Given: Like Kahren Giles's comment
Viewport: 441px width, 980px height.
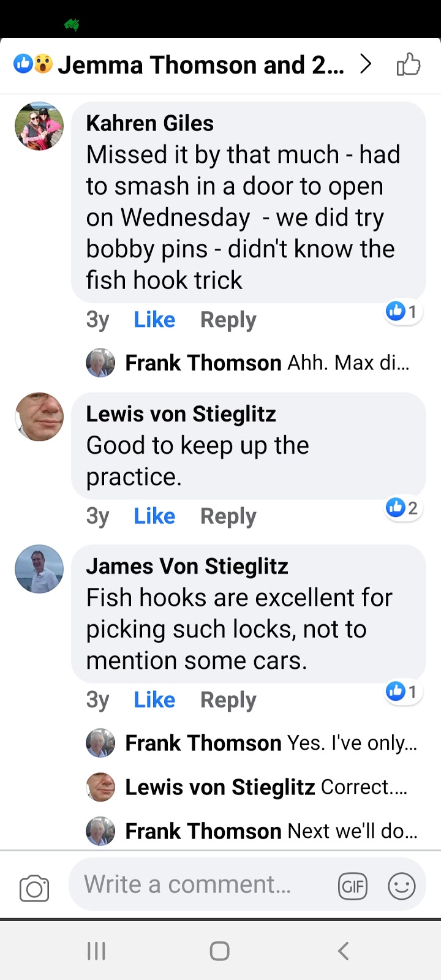Looking at the screenshot, I should [154, 320].
